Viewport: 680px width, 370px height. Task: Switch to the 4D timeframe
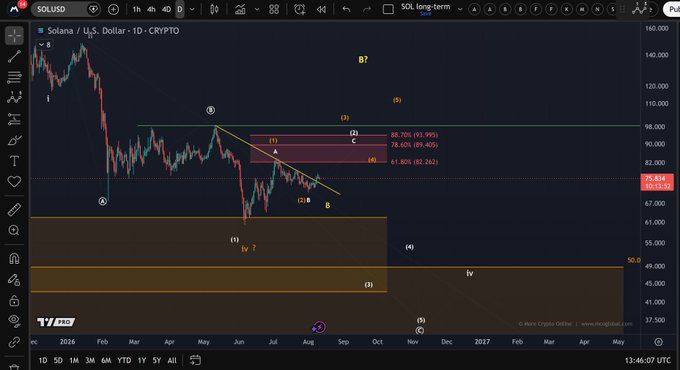pyautogui.click(x=166, y=9)
